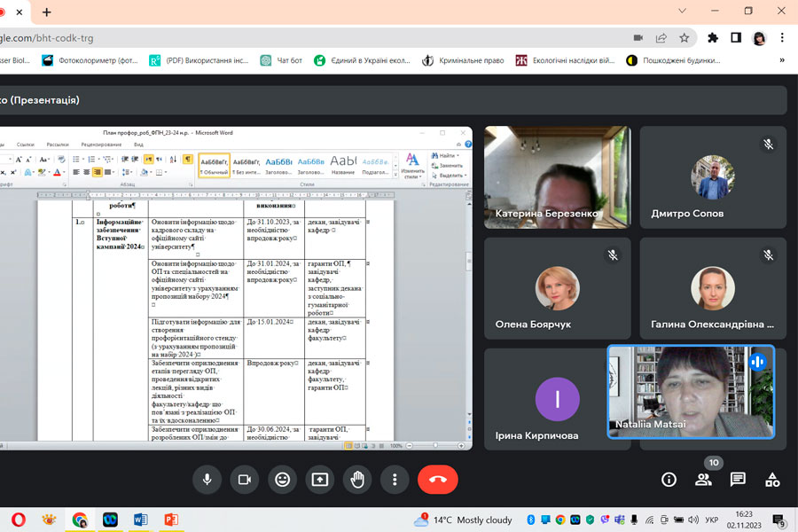Raise your hand in the meeting
798x532 pixels.
[357, 480]
